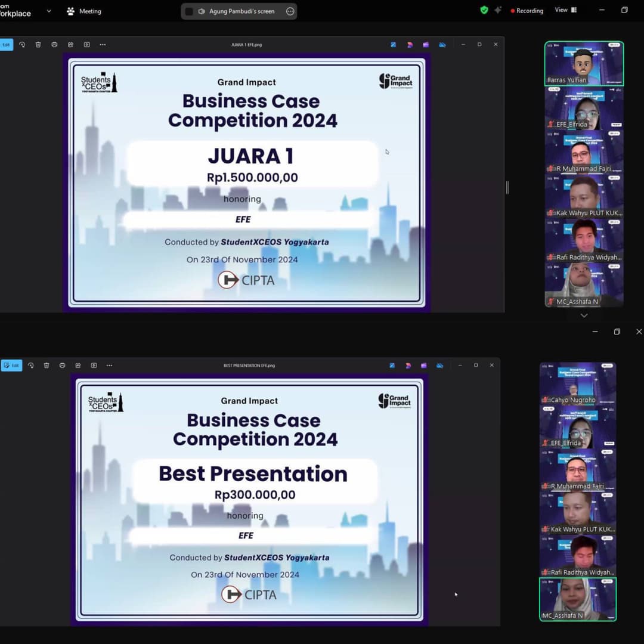Click the green security shield in the top bar
The height and width of the screenshot is (644, 644).
click(484, 10)
